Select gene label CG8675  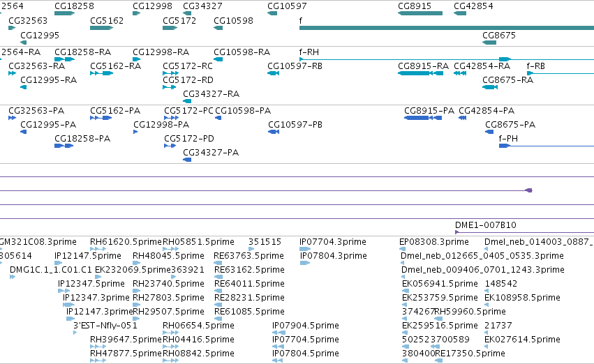click(x=499, y=35)
